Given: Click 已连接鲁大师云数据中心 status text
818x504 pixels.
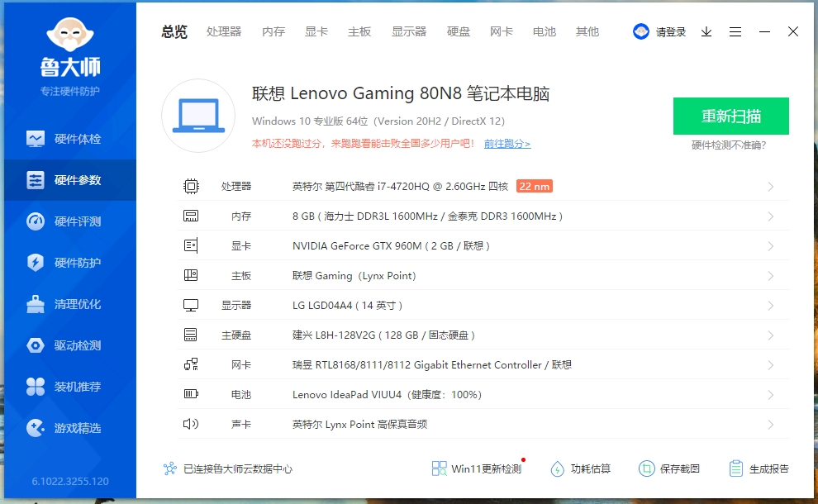Looking at the screenshot, I should point(238,469).
